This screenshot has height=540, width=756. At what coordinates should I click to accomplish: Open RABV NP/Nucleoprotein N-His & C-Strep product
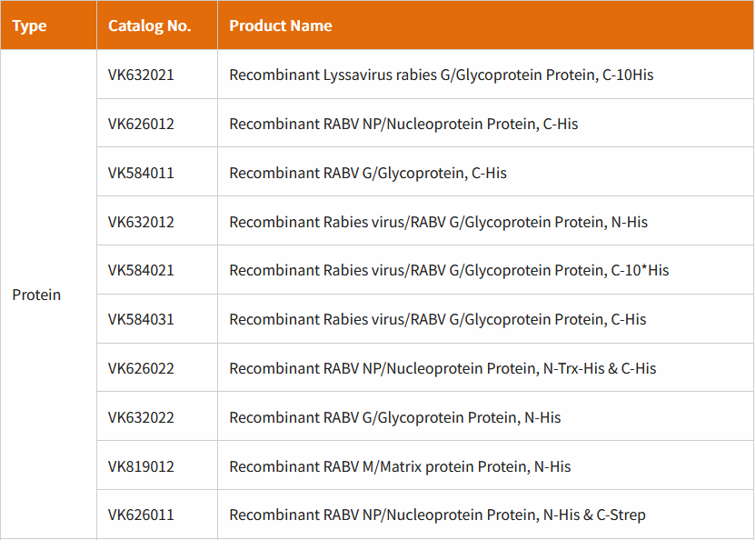pyautogui.click(x=437, y=515)
